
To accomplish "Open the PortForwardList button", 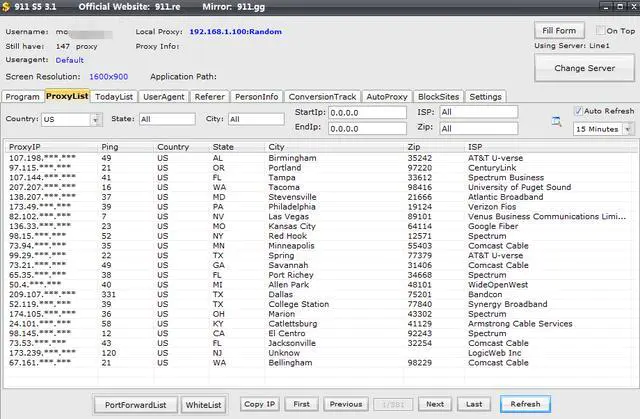I will pos(136,404).
